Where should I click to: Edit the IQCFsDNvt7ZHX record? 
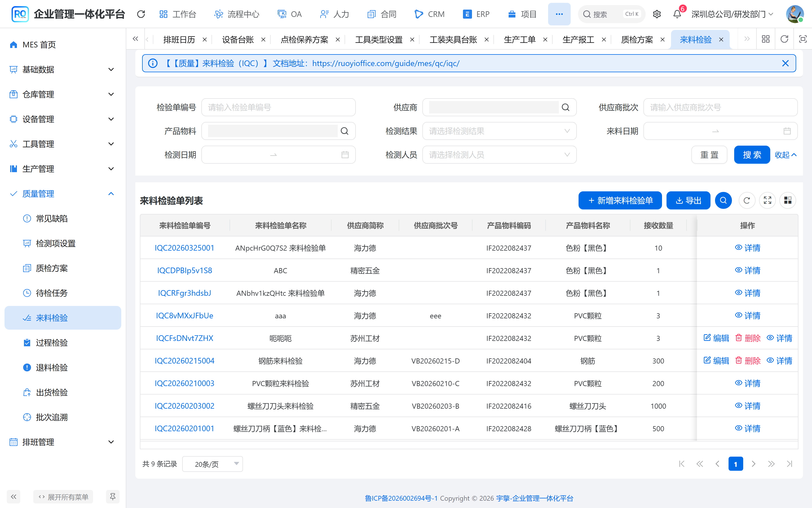point(716,338)
